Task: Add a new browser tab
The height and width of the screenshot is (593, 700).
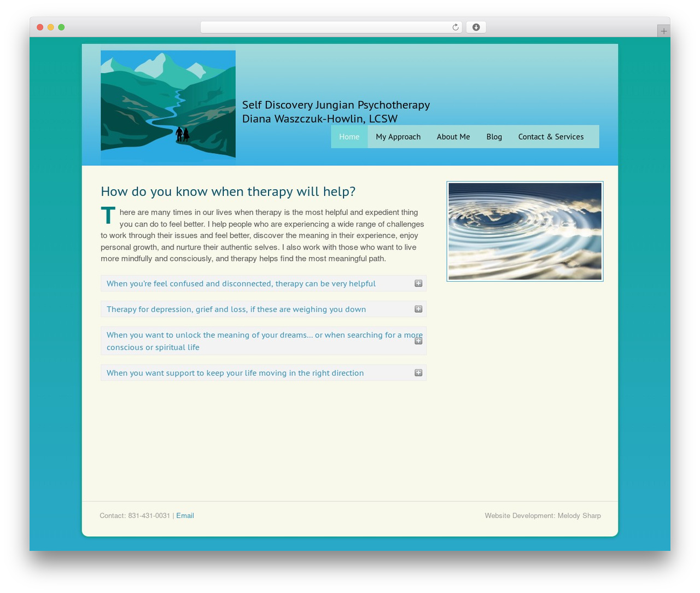Action: tap(663, 31)
